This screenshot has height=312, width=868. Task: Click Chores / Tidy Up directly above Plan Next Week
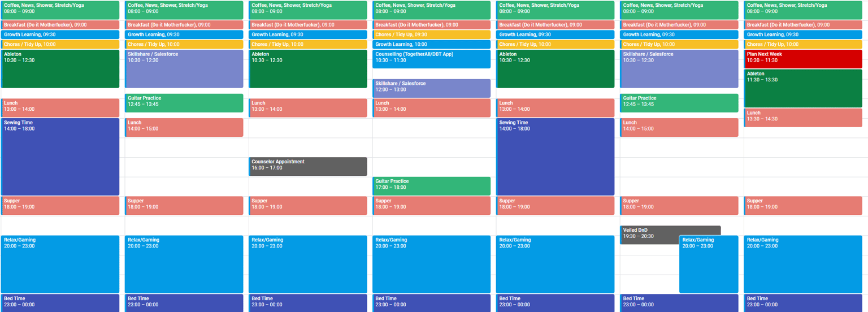(x=803, y=44)
